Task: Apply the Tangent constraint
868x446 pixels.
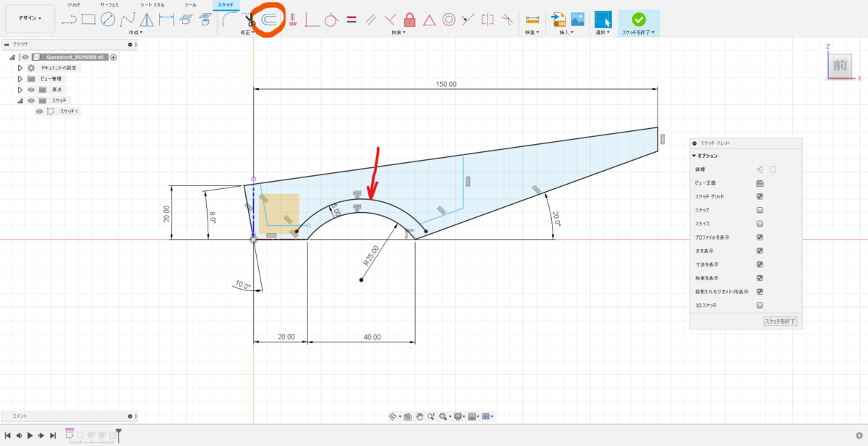Action: (x=332, y=20)
